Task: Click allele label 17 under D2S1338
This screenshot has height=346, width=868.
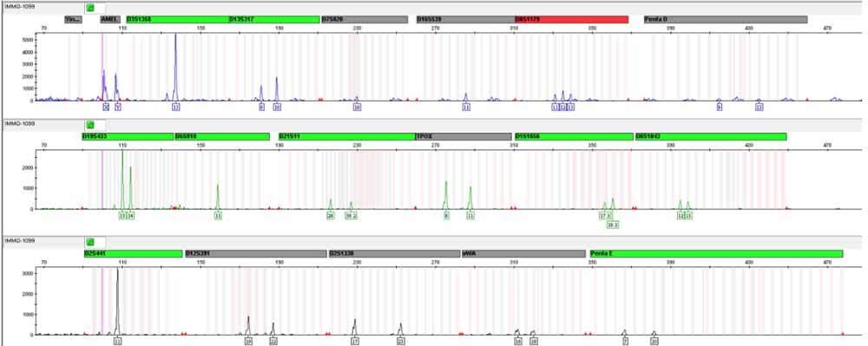Action: pos(355,342)
